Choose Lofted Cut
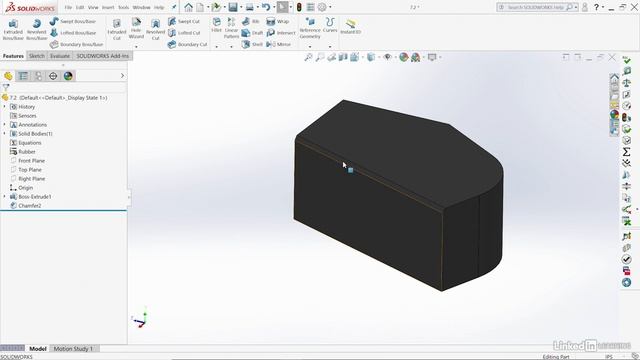The image size is (640, 360). (x=184, y=33)
